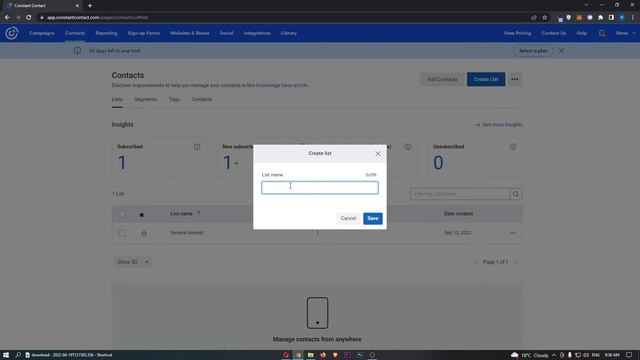
Task: Click the List name input field
Action: [x=320, y=188]
